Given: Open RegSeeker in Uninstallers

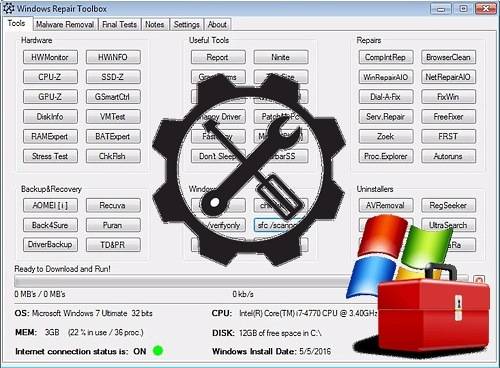Looking at the screenshot, I should click(x=448, y=205).
